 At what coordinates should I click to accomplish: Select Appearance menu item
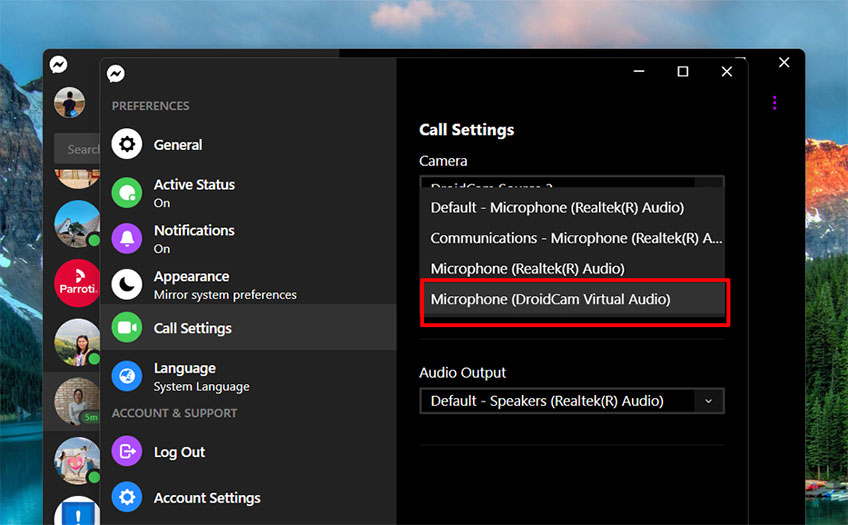point(248,284)
